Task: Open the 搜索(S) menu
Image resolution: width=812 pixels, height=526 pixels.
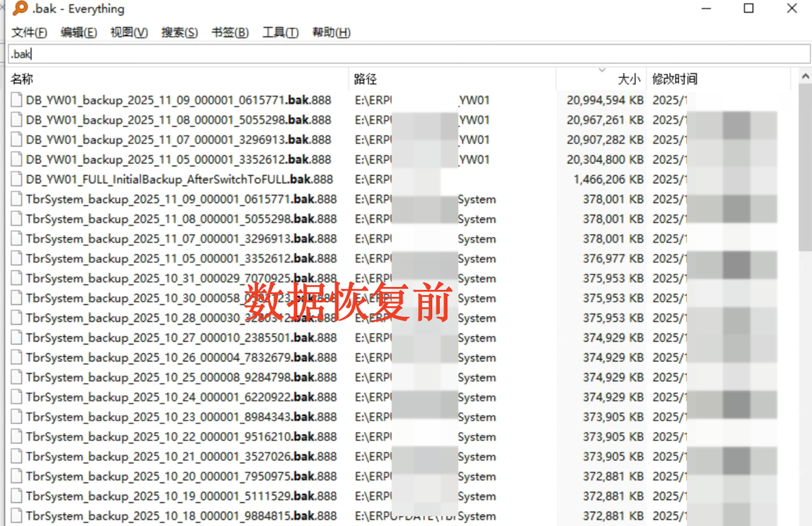Action: coord(179,33)
